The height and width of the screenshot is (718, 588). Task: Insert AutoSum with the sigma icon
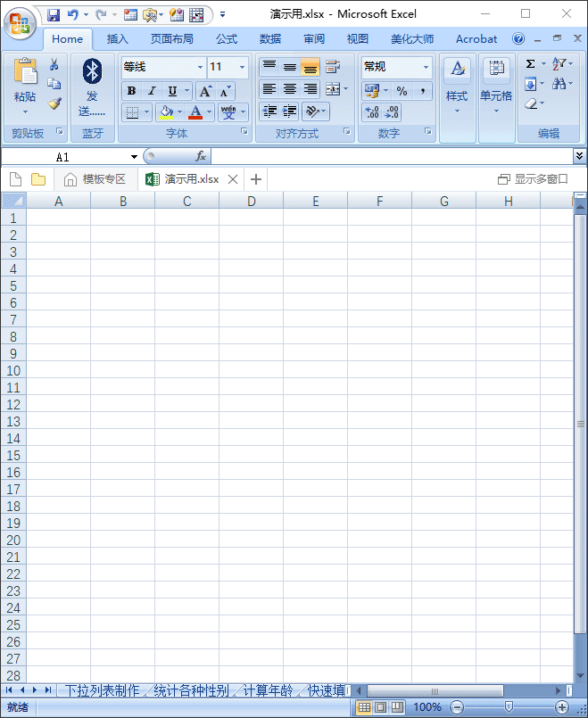pyautogui.click(x=530, y=63)
